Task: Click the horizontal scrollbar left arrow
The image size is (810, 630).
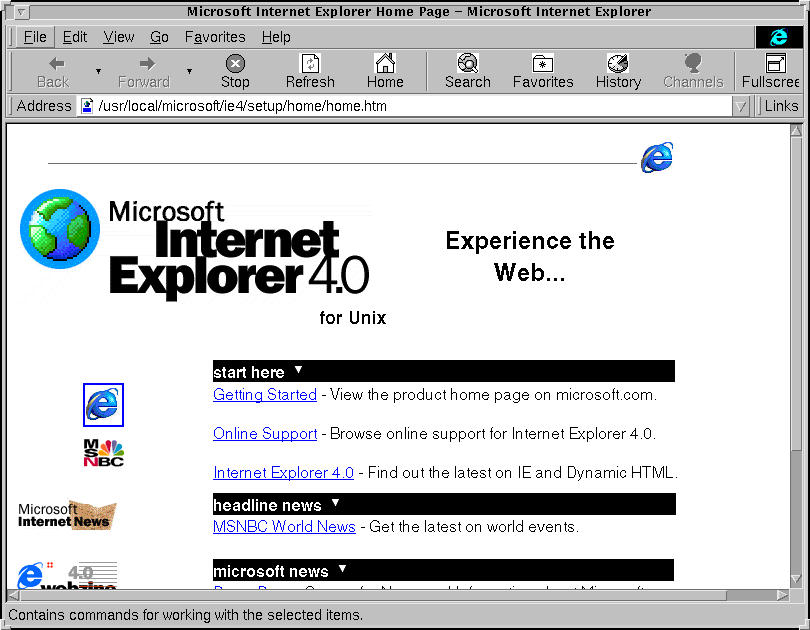Action: click(x=14, y=595)
